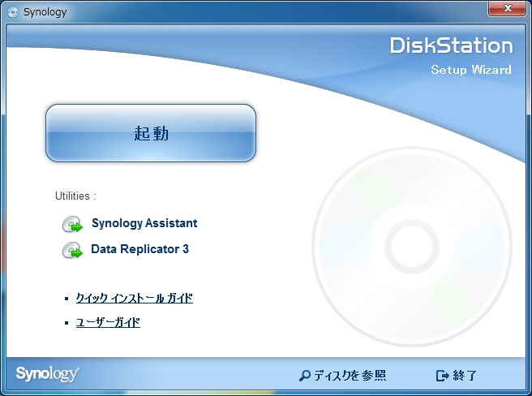The height and width of the screenshot is (396, 532).
Task: Open the Data Replicator 3 utility label
Action: pyautogui.click(x=139, y=249)
